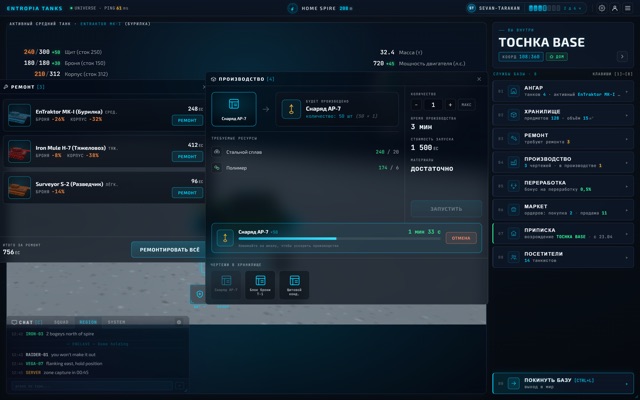Click the player energy segments bar
Image resolution: width=640 pixels, height=400 pixels.
click(544, 8)
